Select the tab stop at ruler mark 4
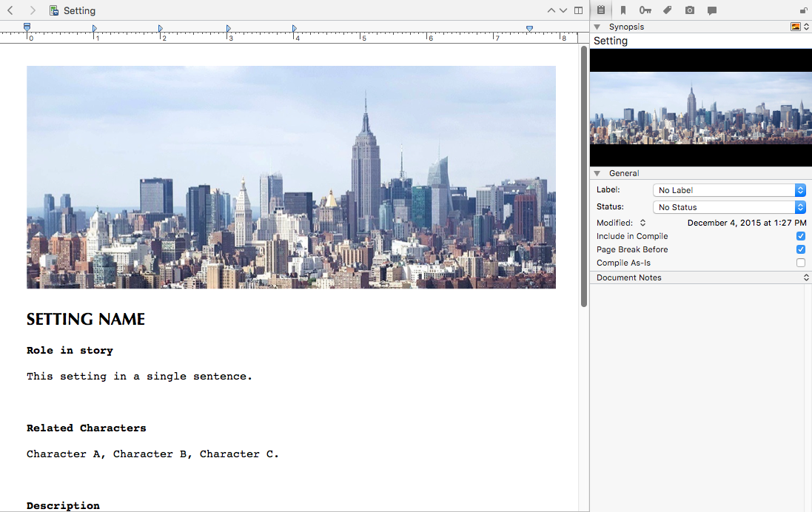This screenshot has height=512, width=812. [294, 28]
